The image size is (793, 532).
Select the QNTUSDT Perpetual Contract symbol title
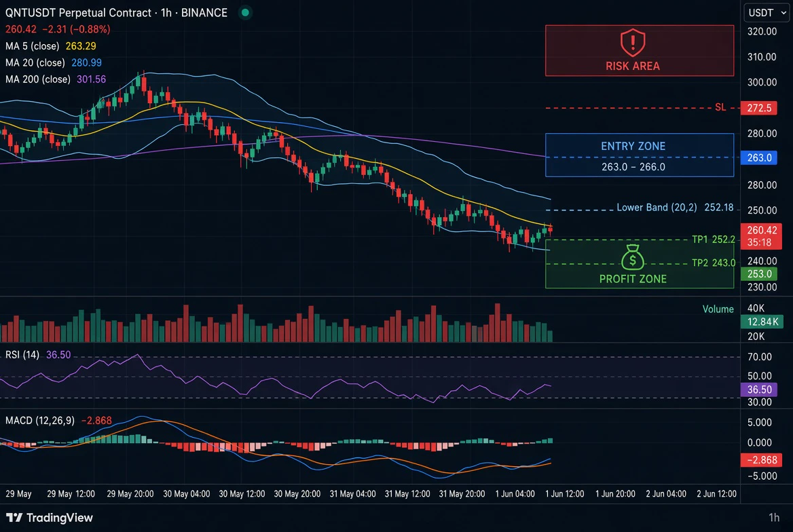pyautogui.click(x=78, y=13)
